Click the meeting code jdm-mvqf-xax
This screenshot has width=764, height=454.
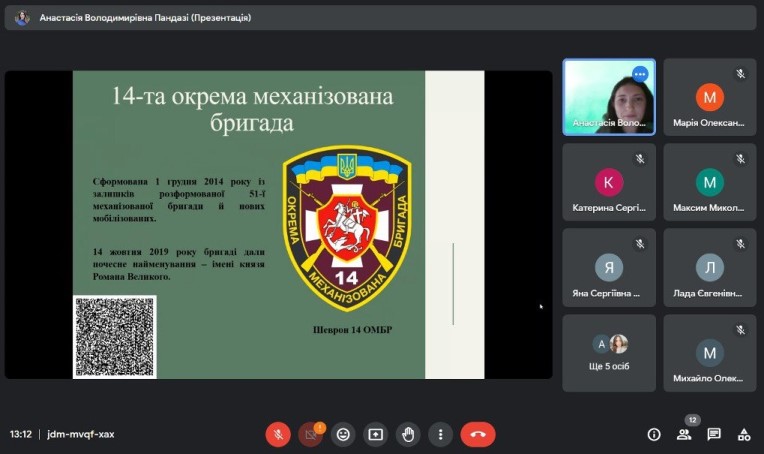81,434
